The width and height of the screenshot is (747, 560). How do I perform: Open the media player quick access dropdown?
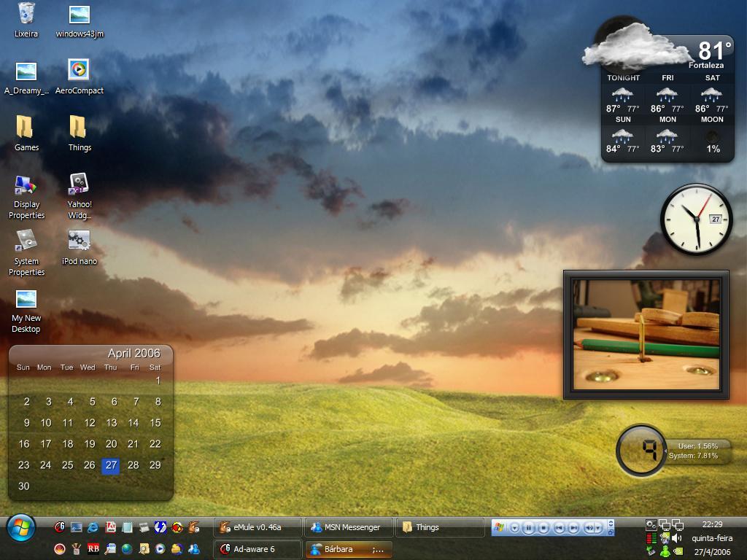click(514, 528)
